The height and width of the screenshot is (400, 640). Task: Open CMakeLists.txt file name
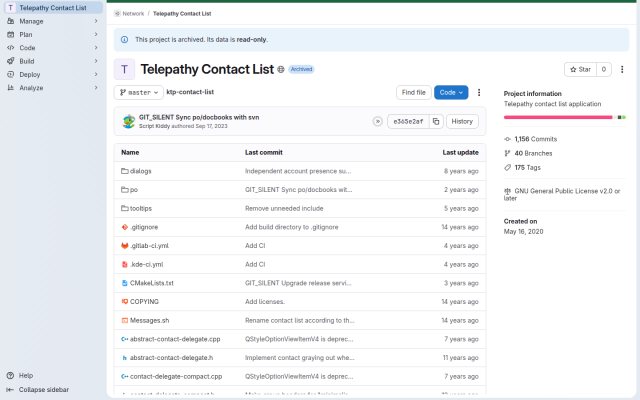(x=151, y=283)
